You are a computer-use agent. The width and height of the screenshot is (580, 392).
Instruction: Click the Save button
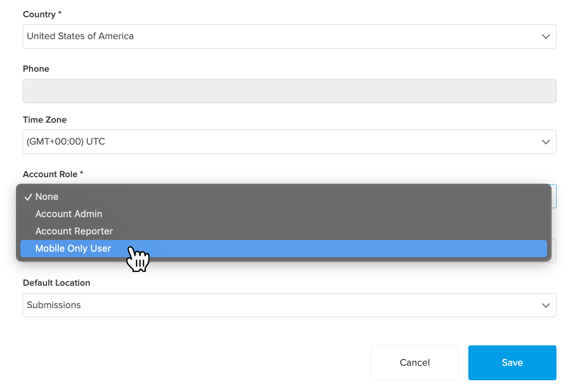click(512, 363)
